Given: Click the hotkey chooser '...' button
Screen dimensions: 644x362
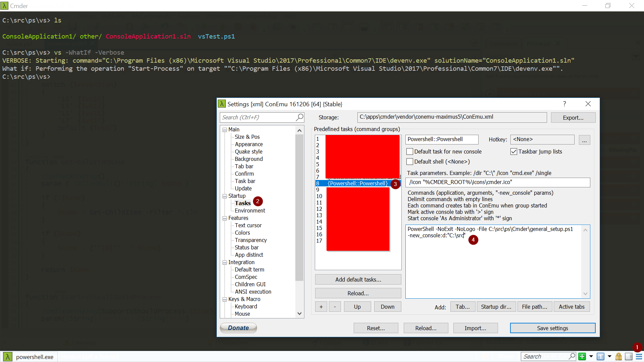Looking at the screenshot, I should [x=584, y=140].
